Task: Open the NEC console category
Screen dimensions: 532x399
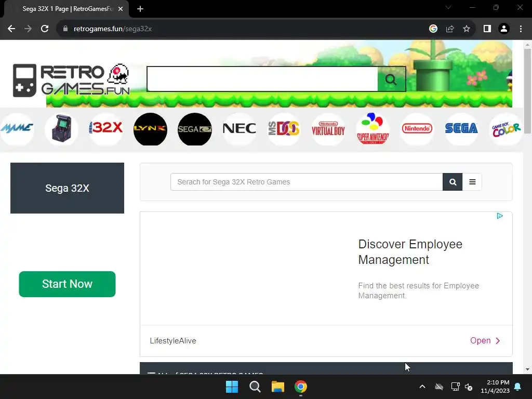Action: pyautogui.click(x=239, y=129)
